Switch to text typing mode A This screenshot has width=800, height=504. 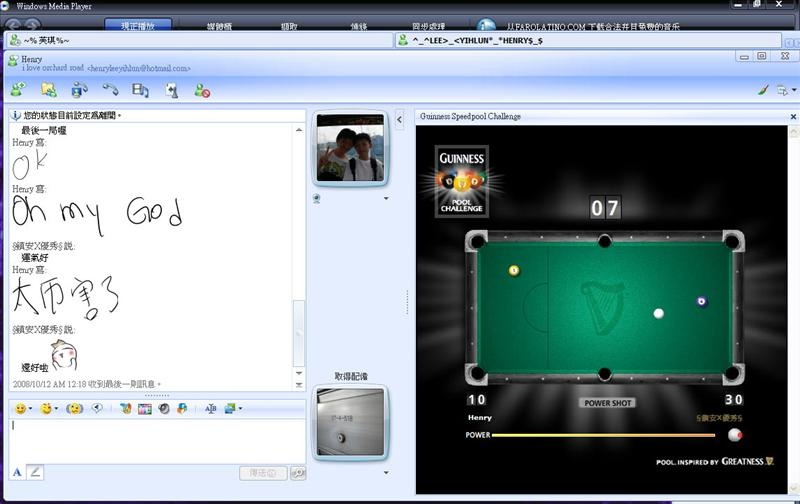pyautogui.click(x=17, y=472)
